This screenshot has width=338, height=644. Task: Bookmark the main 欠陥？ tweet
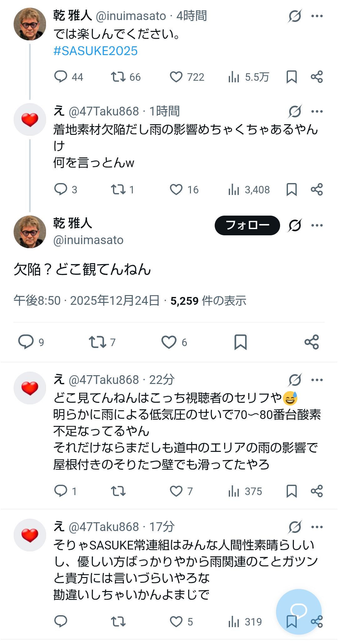point(240,342)
